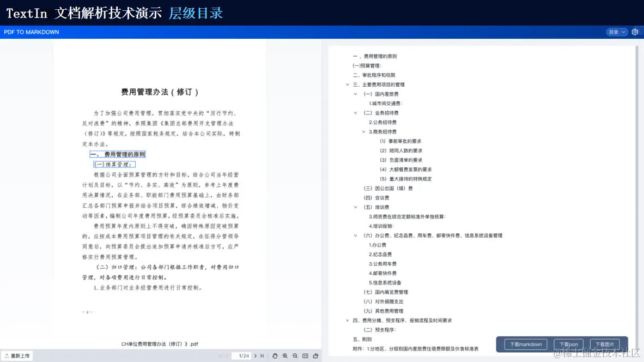Select 5.信息系统设备 in the outline
This screenshot has width=644, height=362.
pos(385,283)
